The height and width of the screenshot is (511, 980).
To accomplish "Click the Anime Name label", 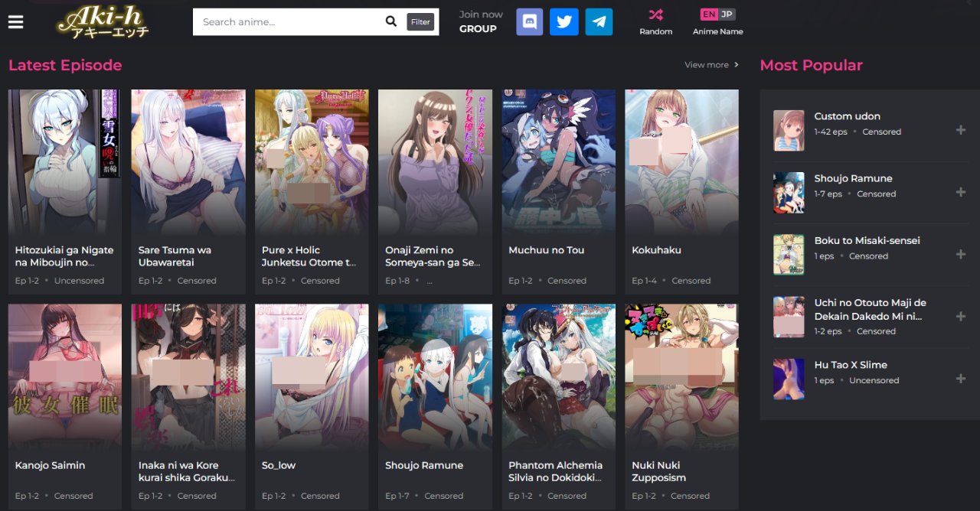I will [718, 31].
